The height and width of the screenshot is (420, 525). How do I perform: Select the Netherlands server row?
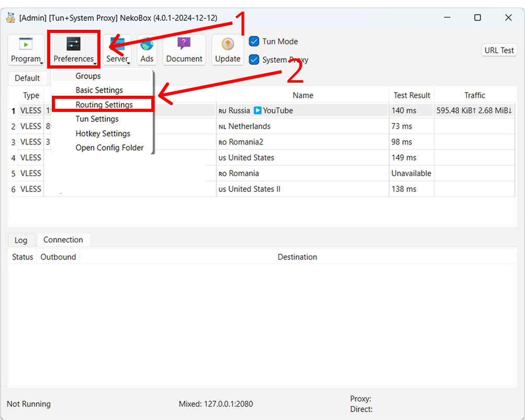(246, 126)
